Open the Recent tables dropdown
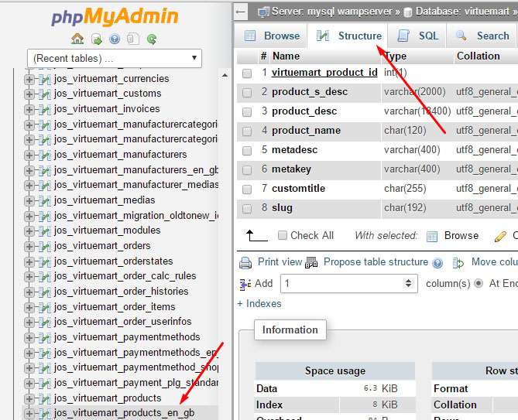The height and width of the screenshot is (420, 518). (115, 58)
